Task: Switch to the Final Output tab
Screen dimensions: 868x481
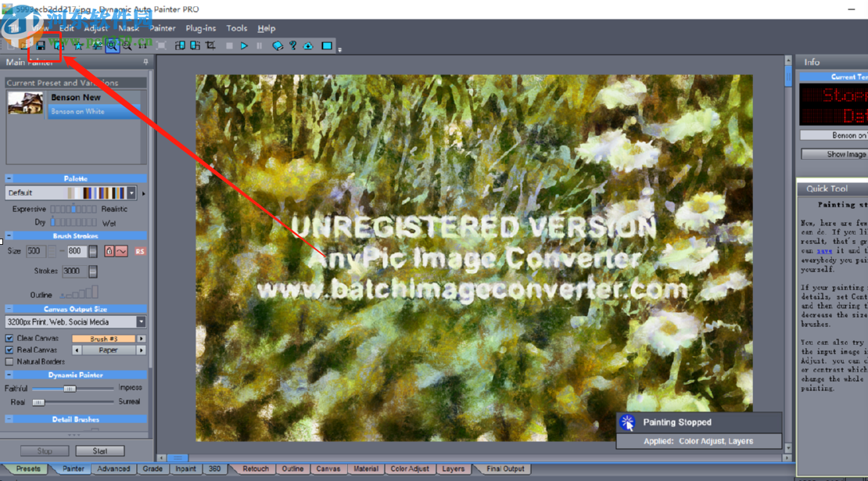Action: point(505,468)
